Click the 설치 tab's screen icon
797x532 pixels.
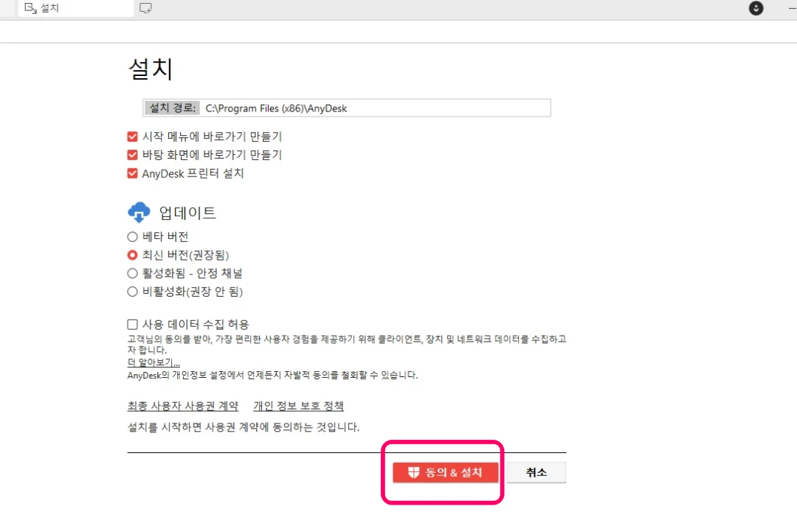(30, 8)
